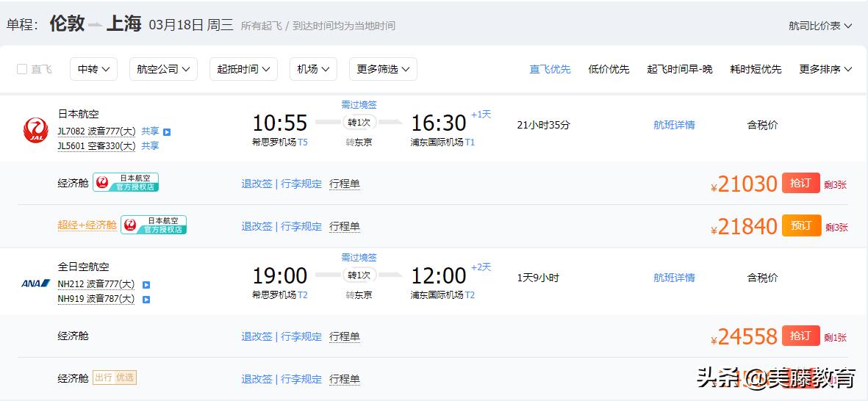Screen dimensions: 868x401
Task: Open 行李规定 for the ¥21840 fare
Action: pos(301,226)
